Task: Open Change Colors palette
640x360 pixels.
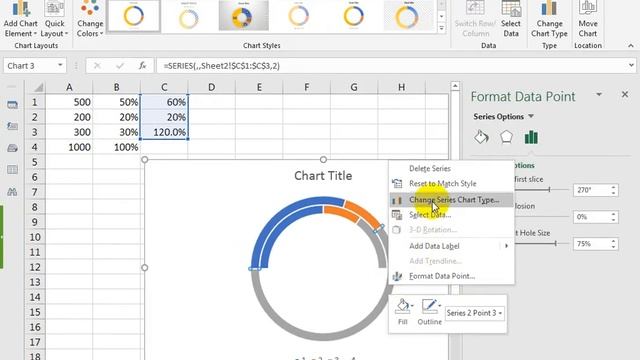Action: [90, 20]
